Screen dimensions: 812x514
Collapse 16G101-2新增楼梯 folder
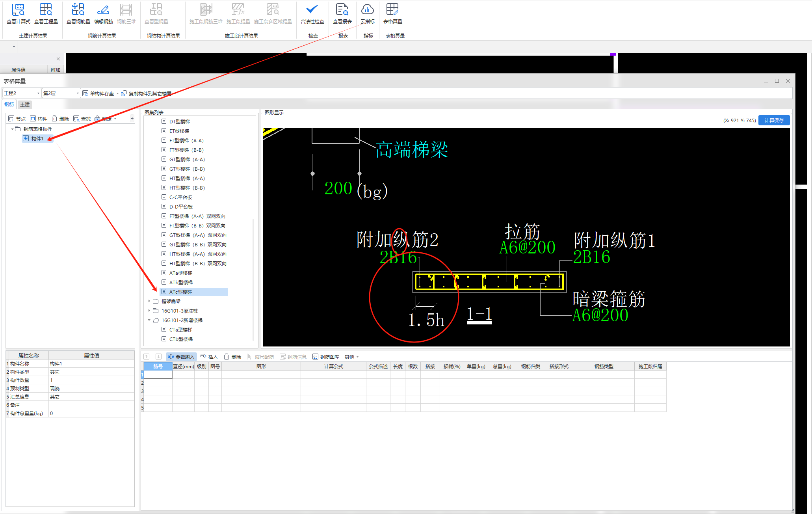[x=149, y=320]
